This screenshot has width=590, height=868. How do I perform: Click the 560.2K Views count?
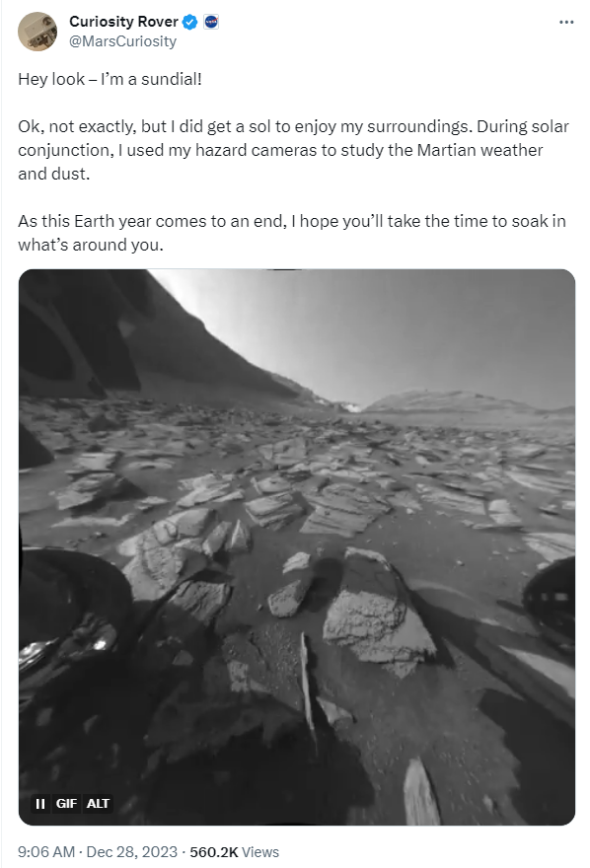tap(234, 852)
